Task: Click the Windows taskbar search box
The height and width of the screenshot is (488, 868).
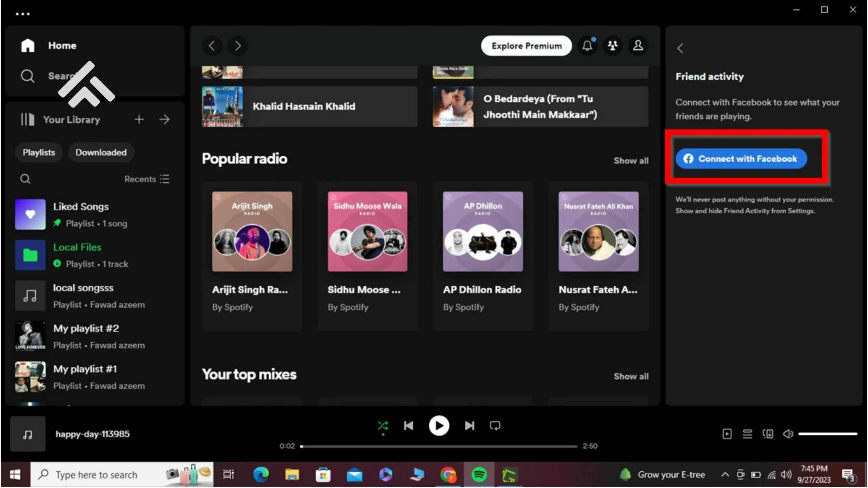Action: (122, 475)
